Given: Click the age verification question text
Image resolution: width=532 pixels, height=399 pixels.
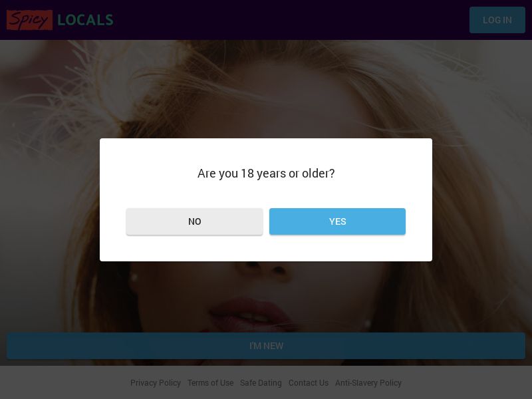Looking at the screenshot, I should 266,174.
